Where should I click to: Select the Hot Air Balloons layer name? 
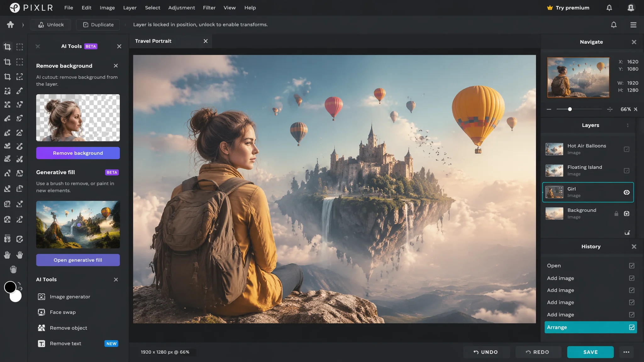(x=586, y=146)
